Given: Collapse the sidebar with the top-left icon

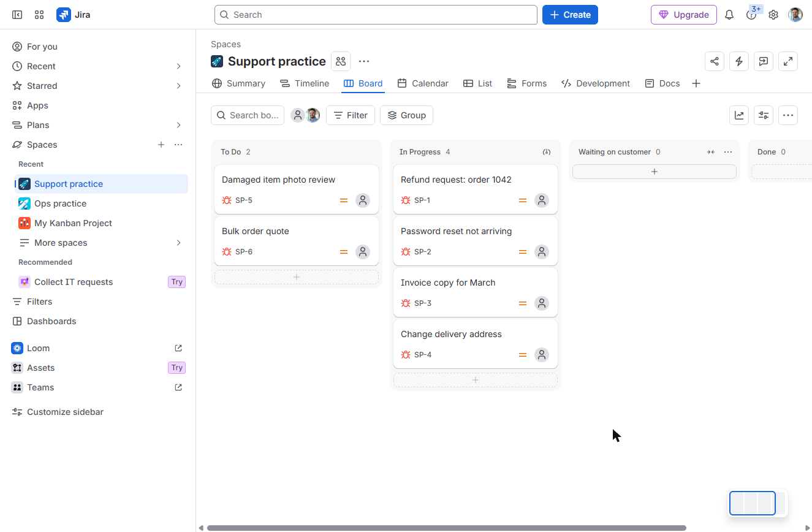Looking at the screenshot, I should coord(17,15).
